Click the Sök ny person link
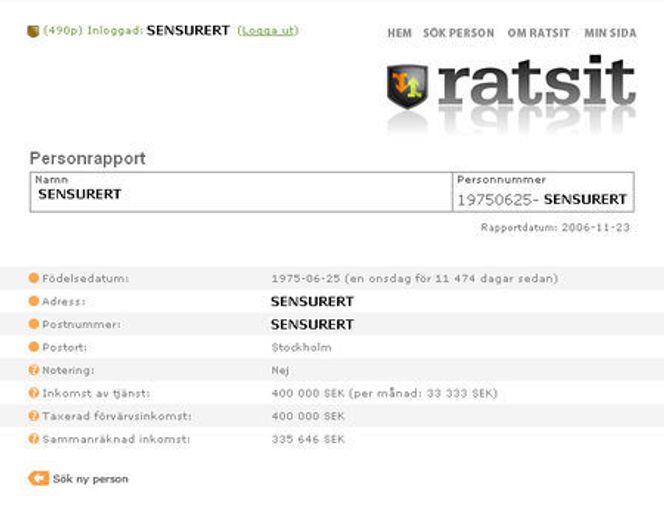The width and height of the screenshot is (664, 519). (91, 479)
